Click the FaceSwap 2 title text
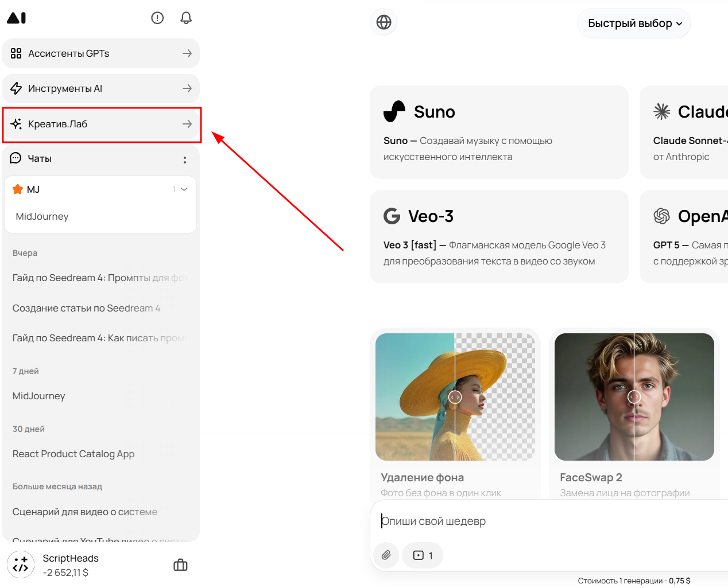Viewport: 728px width, 588px height. coord(591,477)
